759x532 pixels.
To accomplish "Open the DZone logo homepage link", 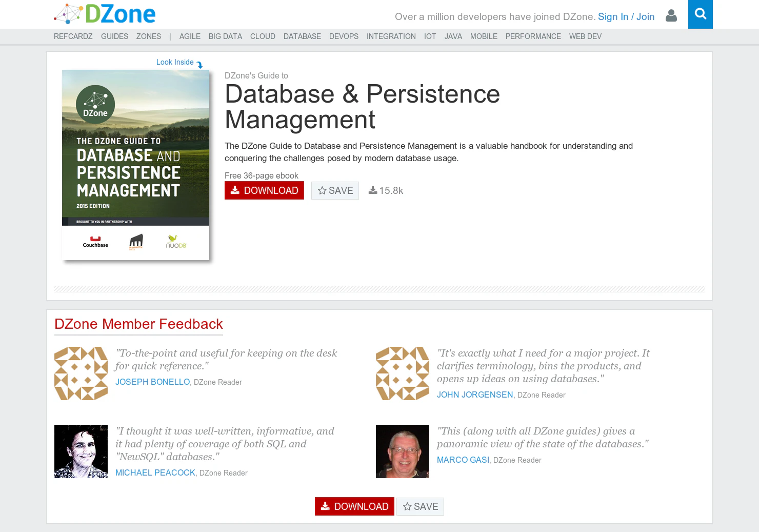I will click(105, 14).
